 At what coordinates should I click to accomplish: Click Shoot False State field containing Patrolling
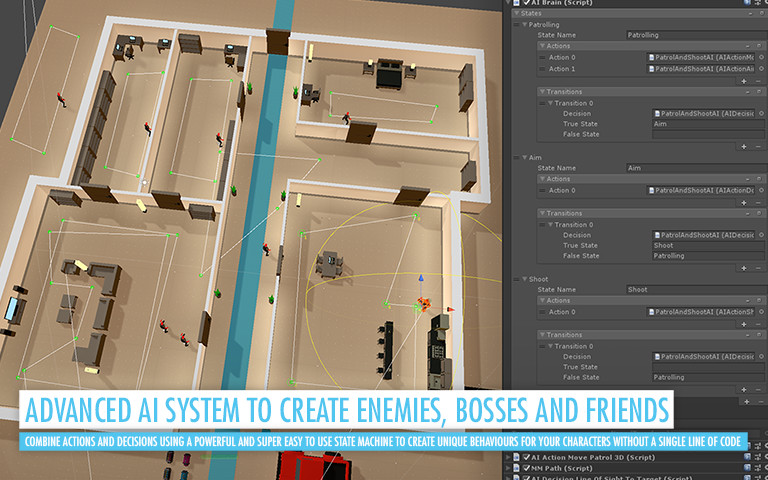[709, 377]
